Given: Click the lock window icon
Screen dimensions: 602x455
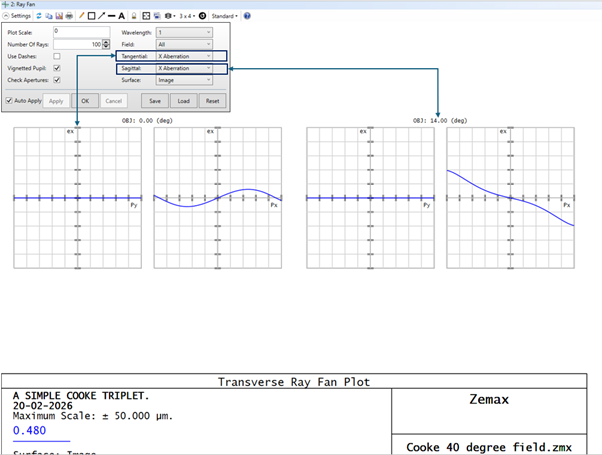Looking at the screenshot, I should (134, 16).
